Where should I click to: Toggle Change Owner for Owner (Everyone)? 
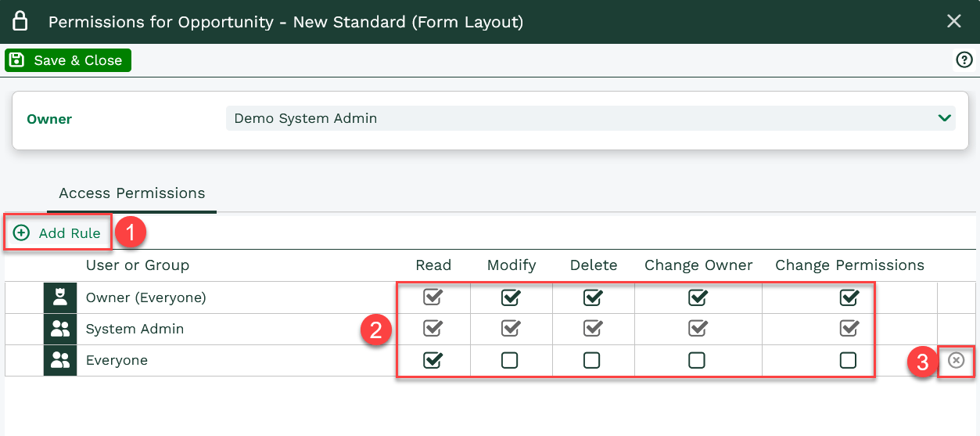pyautogui.click(x=698, y=297)
